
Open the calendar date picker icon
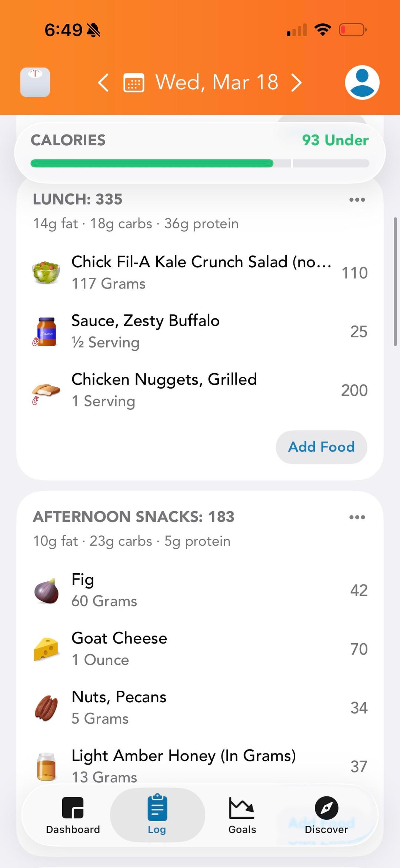pyautogui.click(x=134, y=83)
